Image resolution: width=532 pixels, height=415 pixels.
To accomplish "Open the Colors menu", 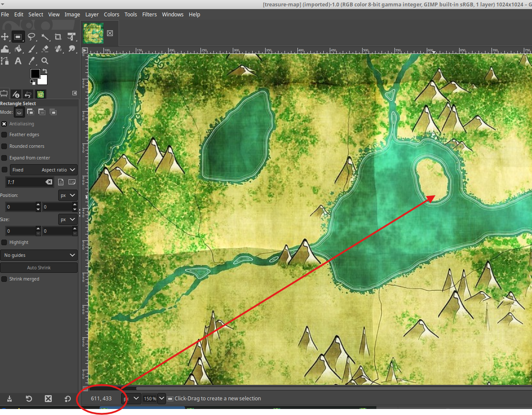I will 111,14.
